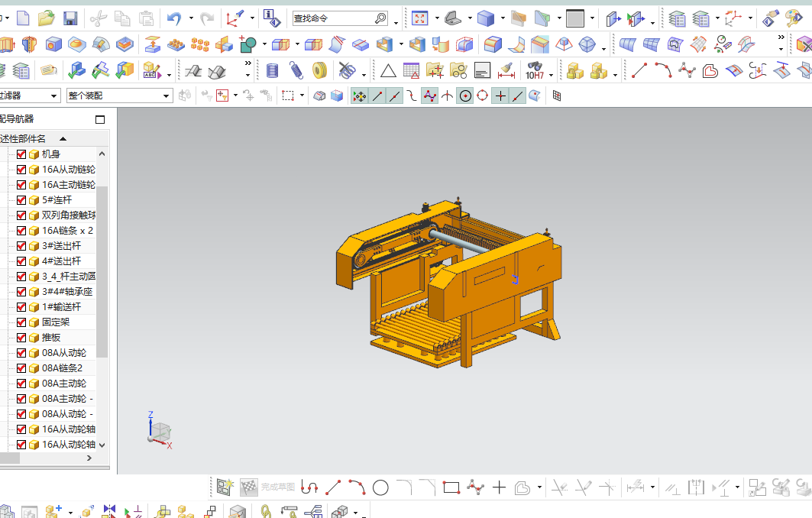Click the Cut scissors icon
The height and width of the screenshot is (518, 812).
pyautogui.click(x=98, y=18)
